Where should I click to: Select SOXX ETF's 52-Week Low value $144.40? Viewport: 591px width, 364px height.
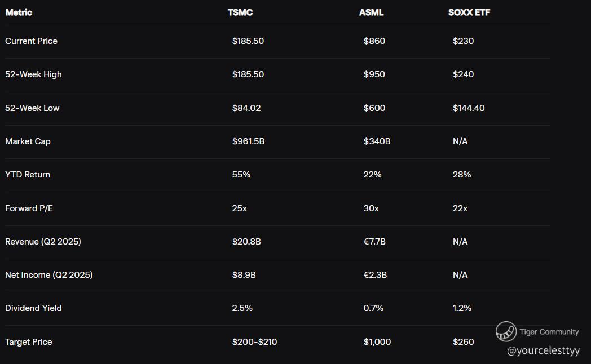(x=469, y=108)
